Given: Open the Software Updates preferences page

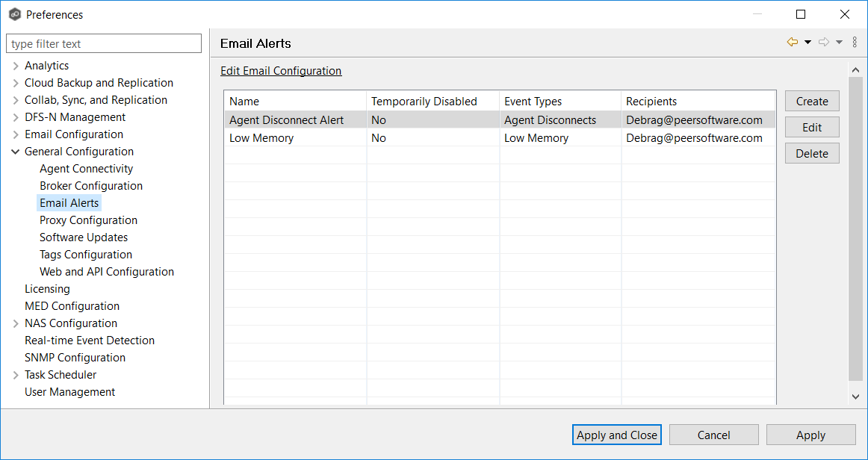Looking at the screenshot, I should [84, 237].
